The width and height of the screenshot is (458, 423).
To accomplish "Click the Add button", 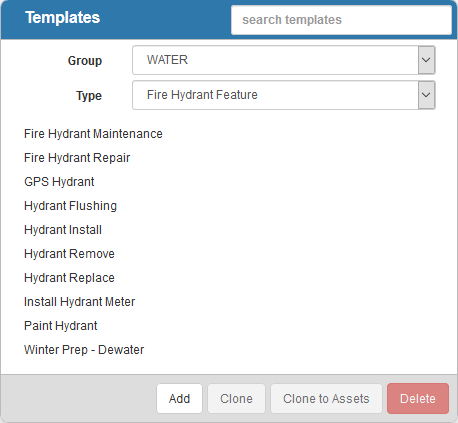I will pos(179,399).
